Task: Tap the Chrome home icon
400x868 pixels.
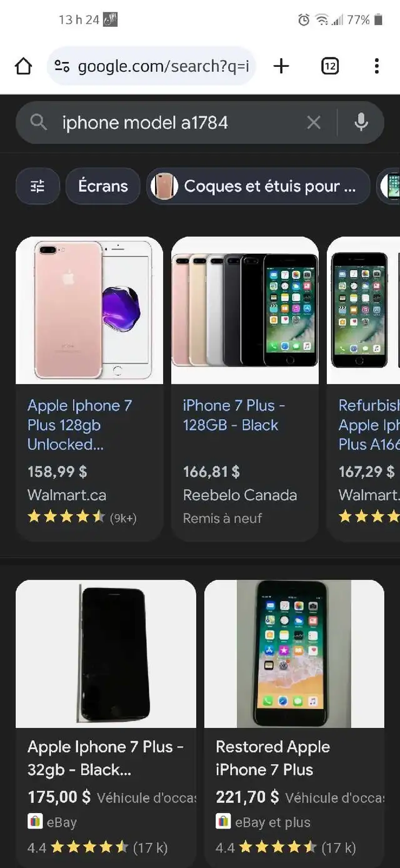Action: point(23,66)
